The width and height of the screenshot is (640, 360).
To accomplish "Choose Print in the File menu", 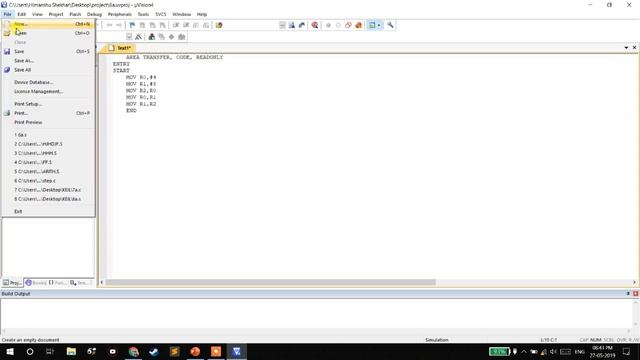I will pyautogui.click(x=48, y=113).
